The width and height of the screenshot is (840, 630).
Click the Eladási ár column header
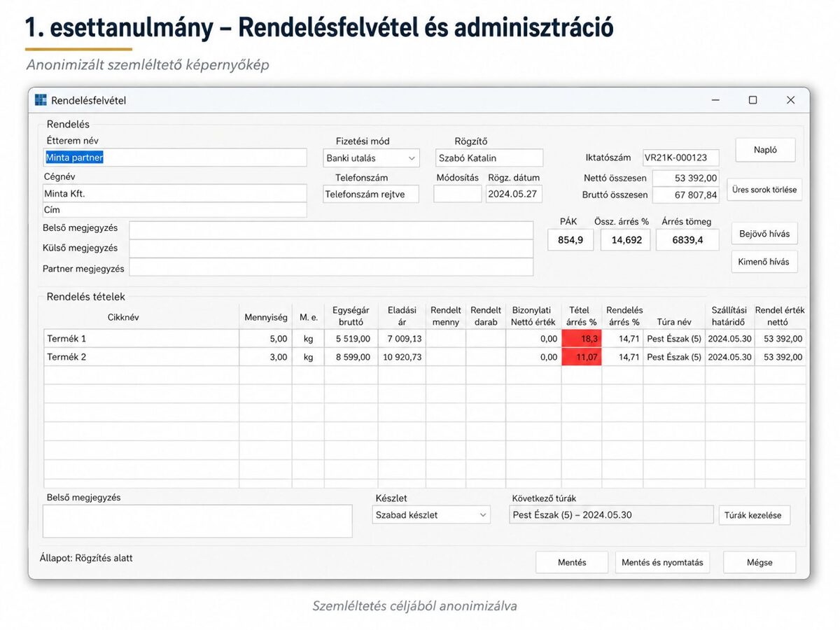tap(402, 316)
